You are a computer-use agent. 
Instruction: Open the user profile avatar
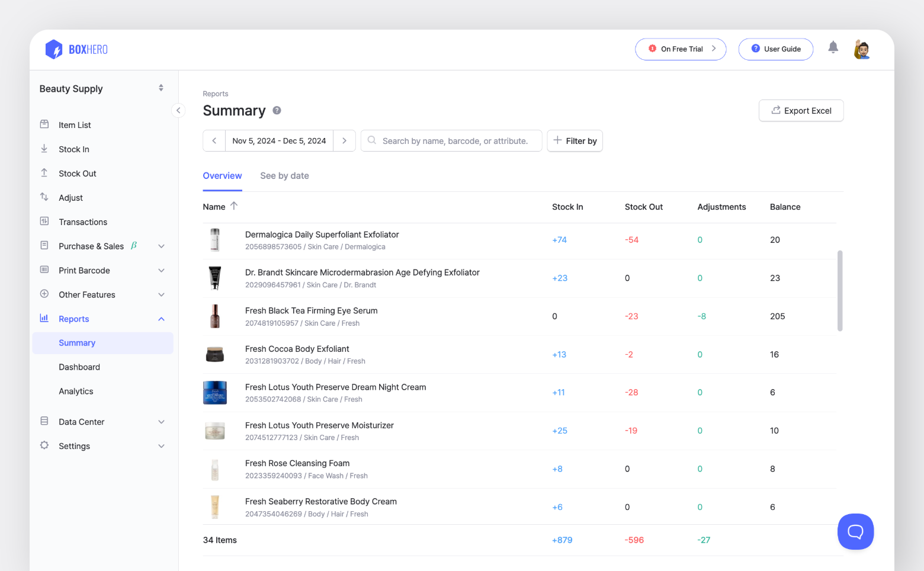[862, 49]
